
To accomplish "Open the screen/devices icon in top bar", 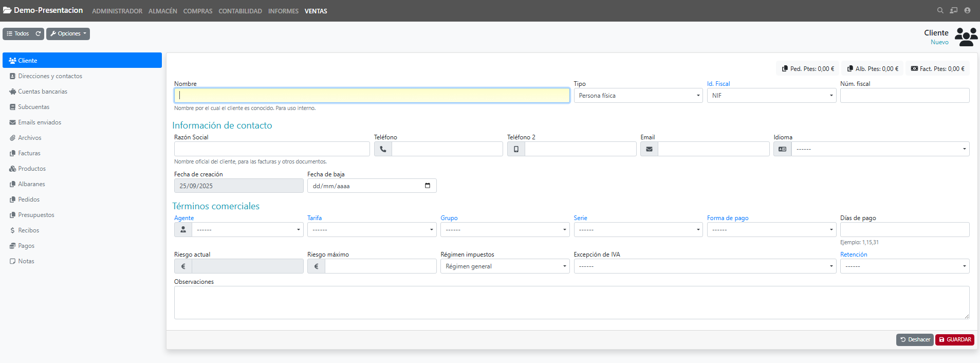I will coord(954,10).
